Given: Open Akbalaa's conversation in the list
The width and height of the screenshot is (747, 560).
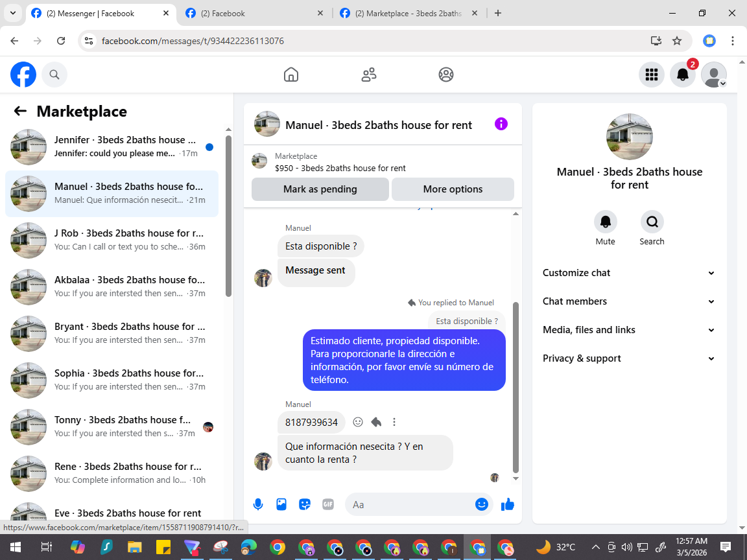Looking at the screenshot, I should coord(112,287).
